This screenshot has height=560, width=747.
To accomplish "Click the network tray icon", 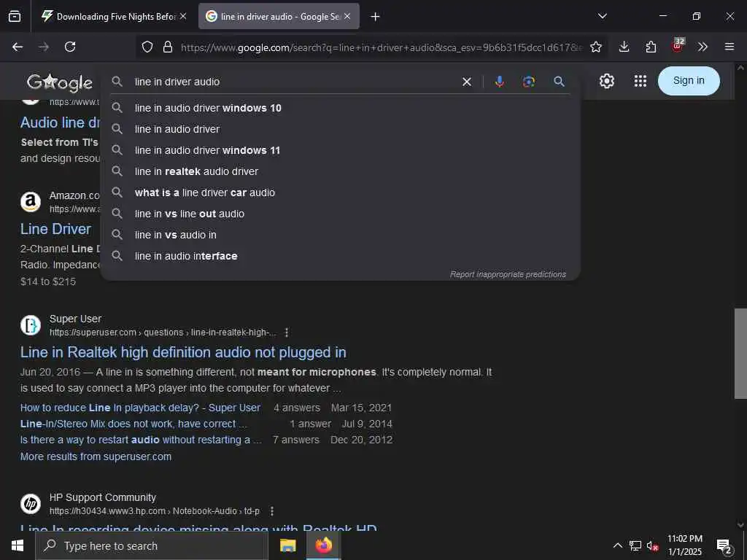I will click(x=635, y=545).
